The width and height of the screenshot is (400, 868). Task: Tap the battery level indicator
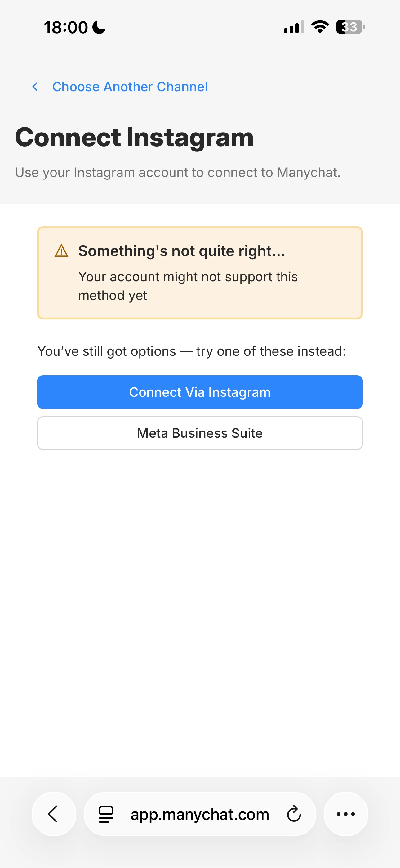350,27
